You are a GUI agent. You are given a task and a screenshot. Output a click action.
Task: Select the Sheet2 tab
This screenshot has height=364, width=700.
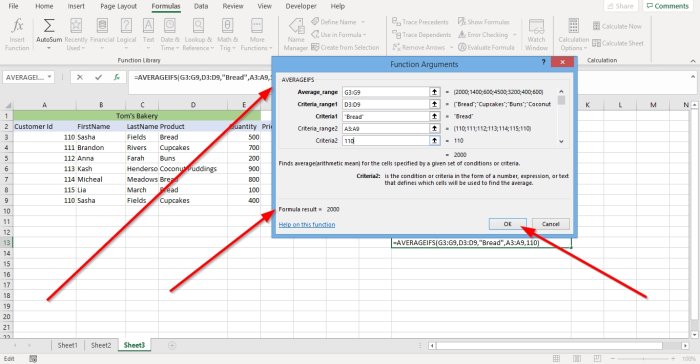[x=100, y=345]
